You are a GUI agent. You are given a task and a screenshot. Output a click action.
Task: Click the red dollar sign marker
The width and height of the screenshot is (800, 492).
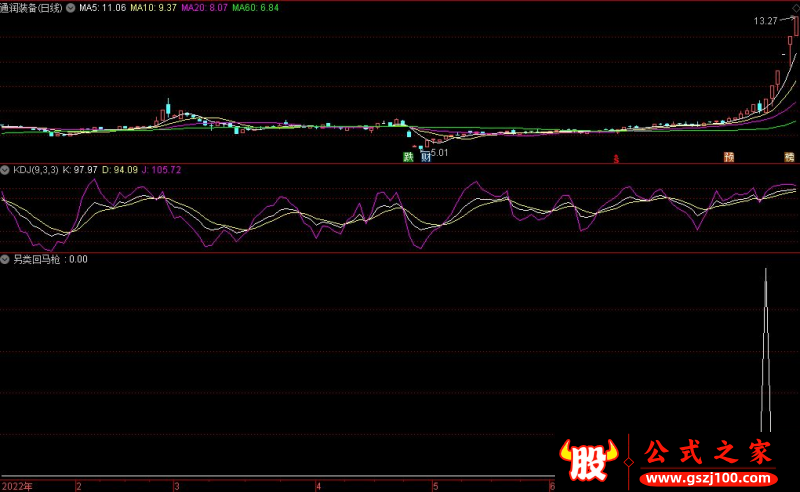click(617, 158)
